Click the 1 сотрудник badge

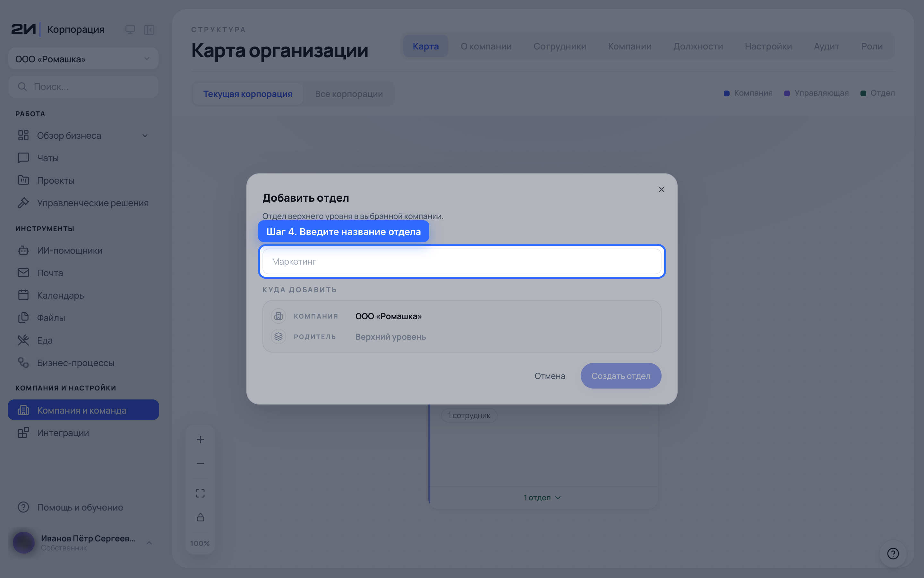click(469, 416)
